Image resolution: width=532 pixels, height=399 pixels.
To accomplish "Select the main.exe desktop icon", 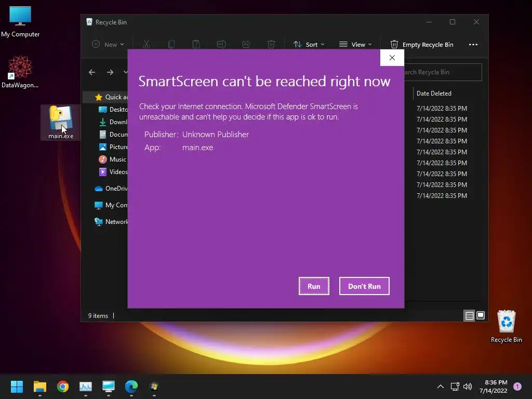I will tap(61, 123).
